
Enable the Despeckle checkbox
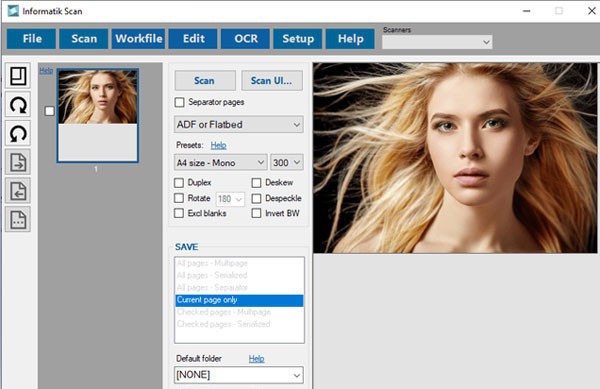[256, 198]
